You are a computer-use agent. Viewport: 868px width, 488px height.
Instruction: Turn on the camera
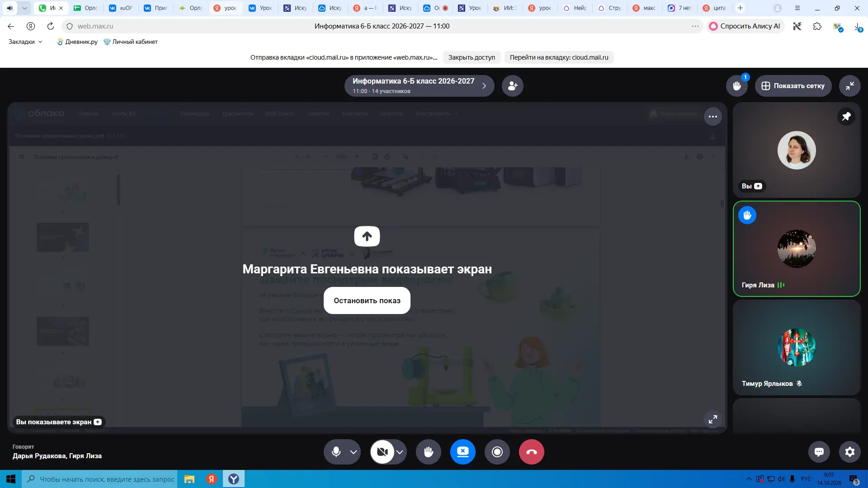click(382, 452)
